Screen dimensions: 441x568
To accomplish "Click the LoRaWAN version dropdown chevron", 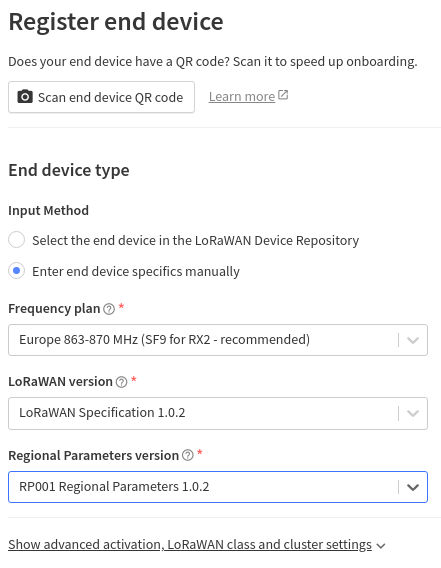I will click(413, 413).
